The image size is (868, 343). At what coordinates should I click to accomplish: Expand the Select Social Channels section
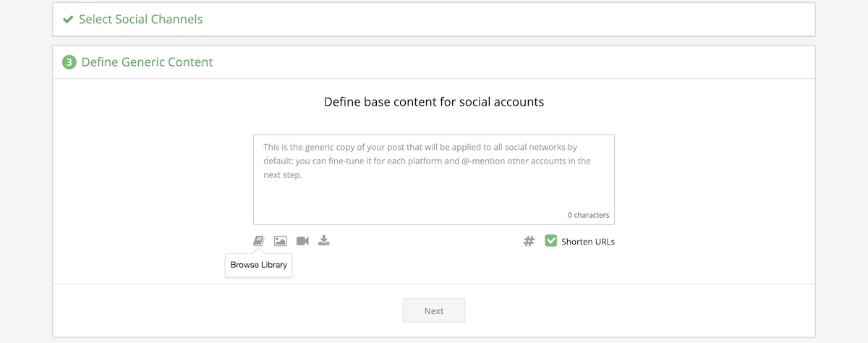click(x=434, y=20)
